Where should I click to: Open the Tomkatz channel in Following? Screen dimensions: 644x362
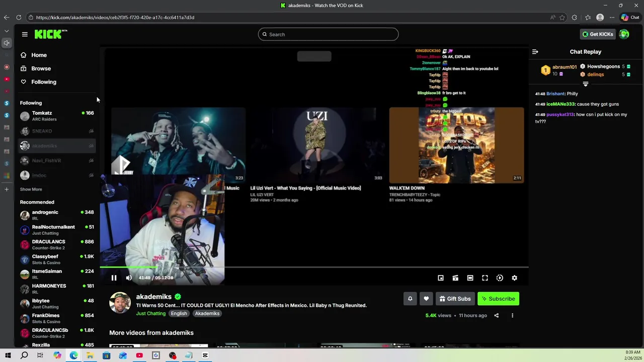pyautogui.click(x=57, y=116)
